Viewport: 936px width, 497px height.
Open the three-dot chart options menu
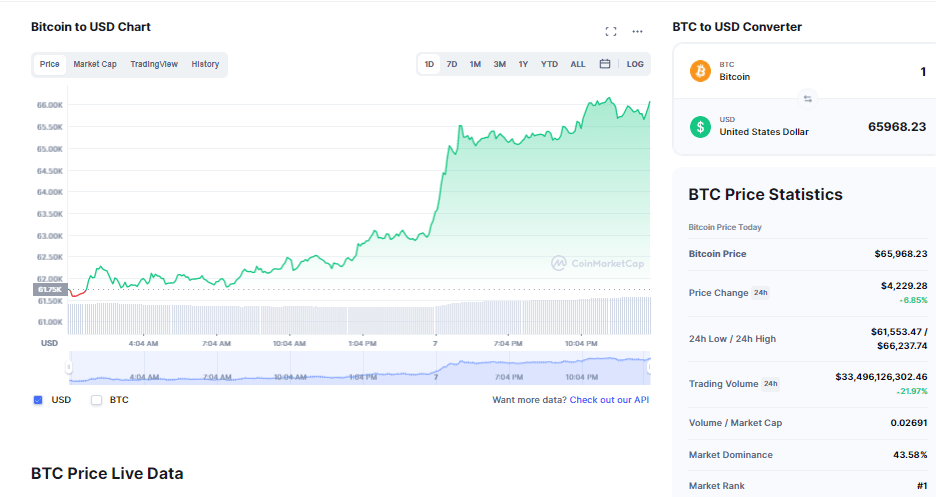[638, 32]
